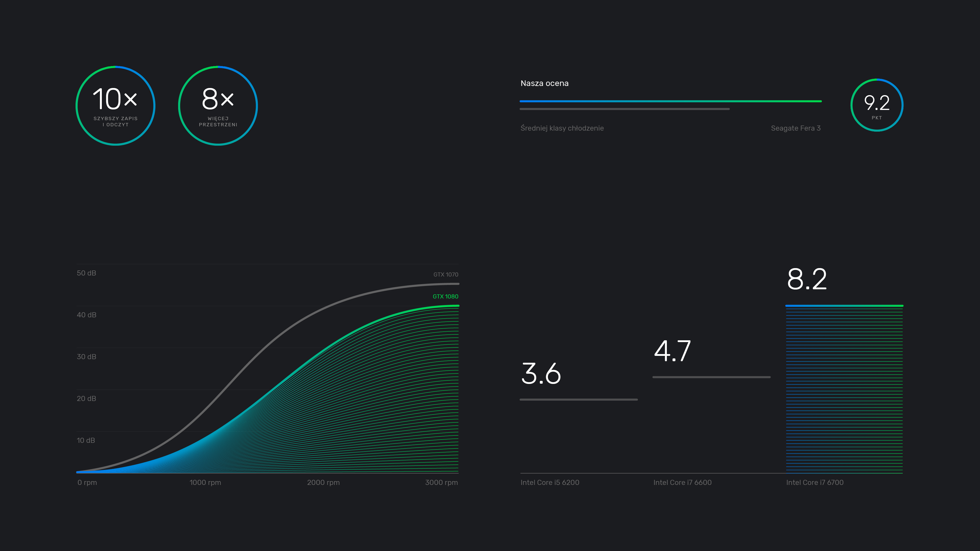This screenshot has width=980, height=551.
Task: Click the blue-green Nasza ocena rating bar
Action: tap(671, 101)
